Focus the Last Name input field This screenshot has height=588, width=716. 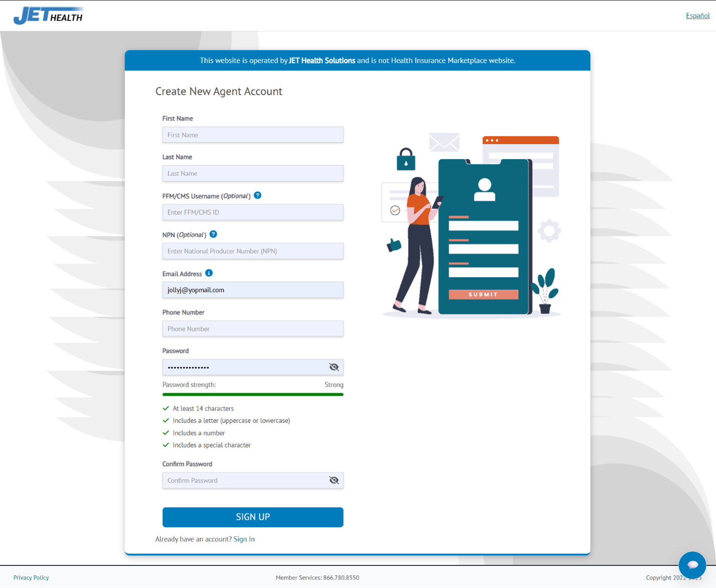click(x=253, y=173)
